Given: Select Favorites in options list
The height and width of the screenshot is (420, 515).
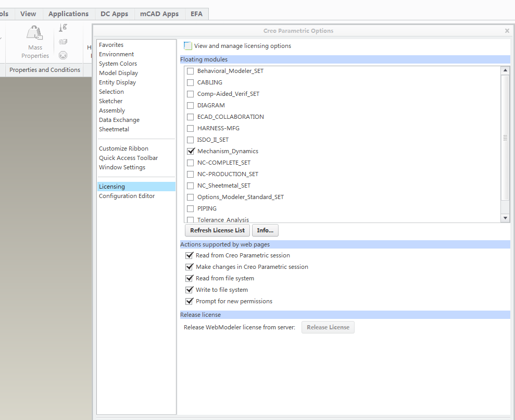Looking at the screenshot, I should (111, 45).
